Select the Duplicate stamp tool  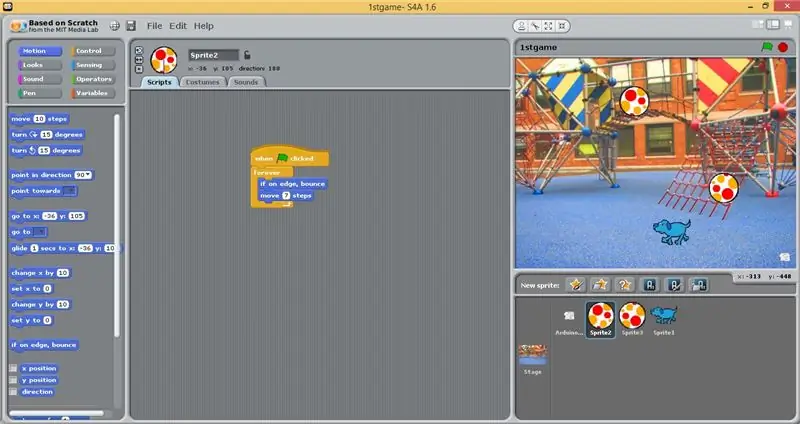point(521,26)
